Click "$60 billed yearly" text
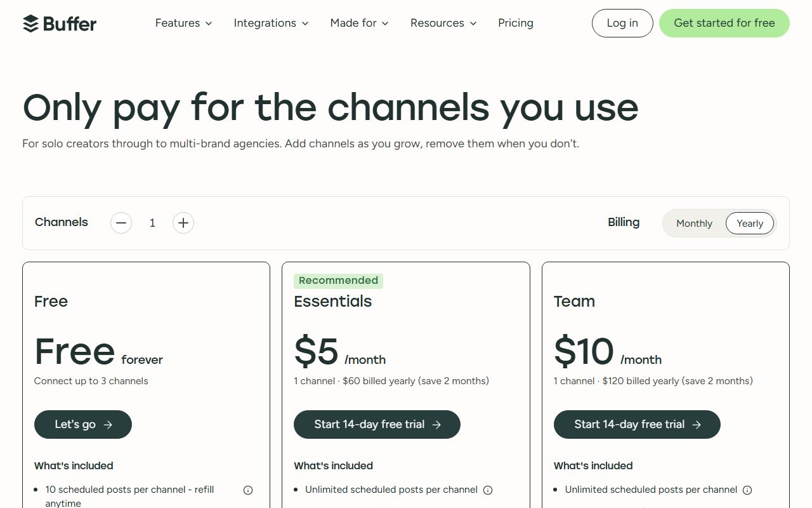Viewport: 812px width, 508px height. coord(379,381)
